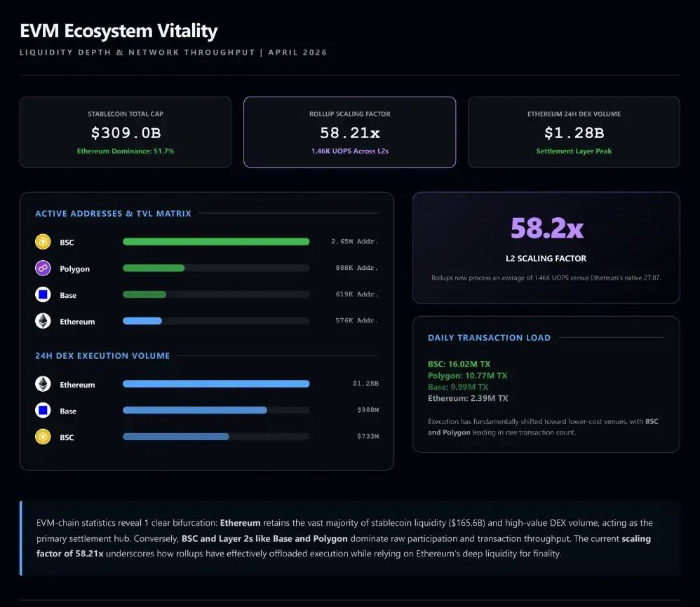Click 'Polygon: 10.77M TX' line
This screenshot has height=607, width=700.
467,376
